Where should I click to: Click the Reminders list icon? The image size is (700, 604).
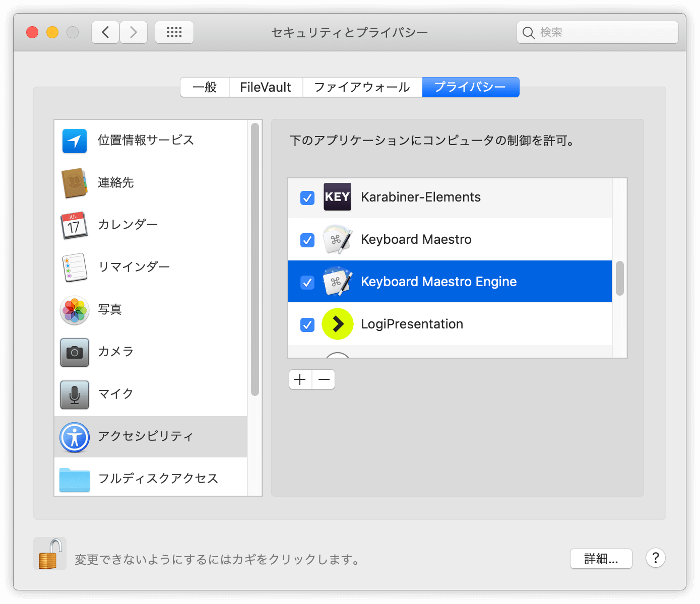pyautogui.click(x=75, y=267)
